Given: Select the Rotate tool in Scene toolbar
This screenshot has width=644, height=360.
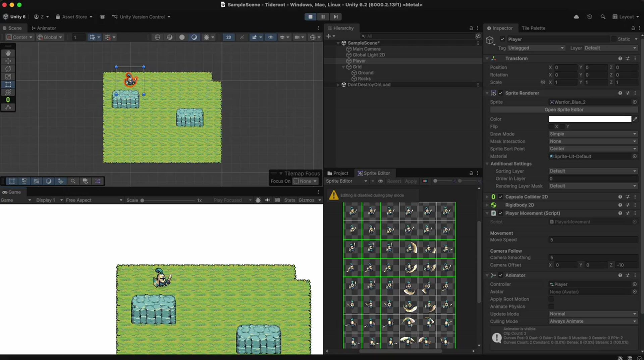Looking at the screenshot, I should pyautogui.click(x=8, y=69).
